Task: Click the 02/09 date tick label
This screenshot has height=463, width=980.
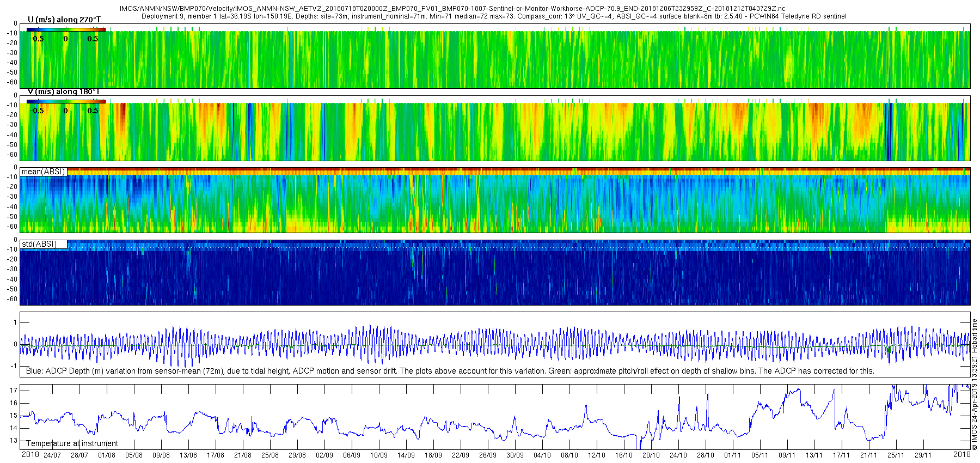Action: 324,455
